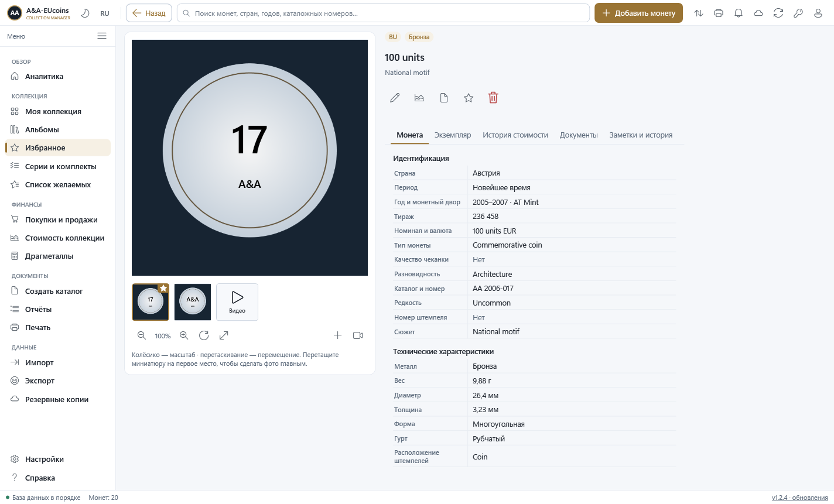The width and height of the screenshot is (834, 504).
Task: Click the red trash delete icon
Action: tap(493, 98)
